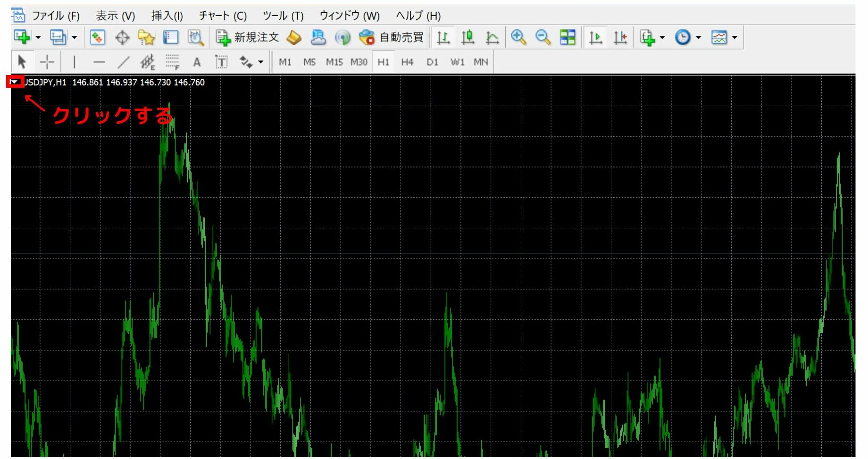868x459 pixels.
Task: Expand the Indicators list dropdown arrow
Action: click(x=662, y=37)
